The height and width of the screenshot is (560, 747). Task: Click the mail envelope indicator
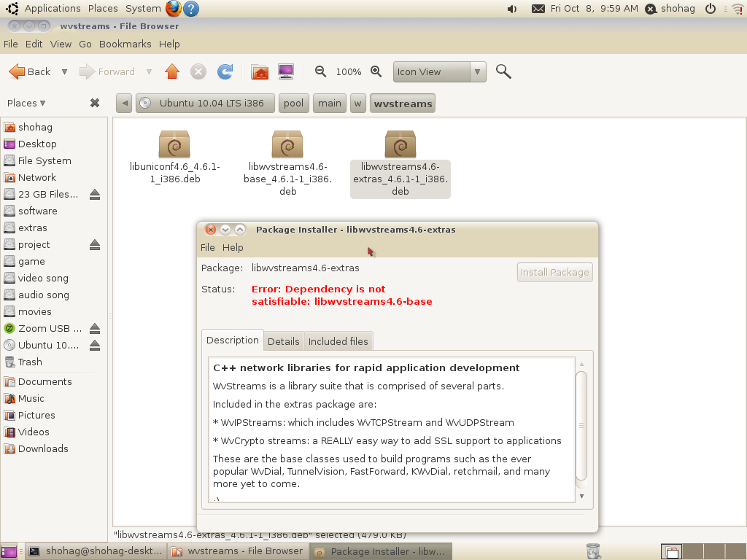coord(538,9)
